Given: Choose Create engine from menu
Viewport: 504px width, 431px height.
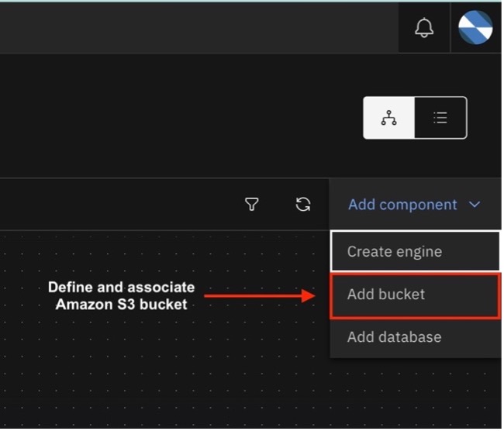Looking at the screenshot, I should pyautogui.click(x=417, y=252).
